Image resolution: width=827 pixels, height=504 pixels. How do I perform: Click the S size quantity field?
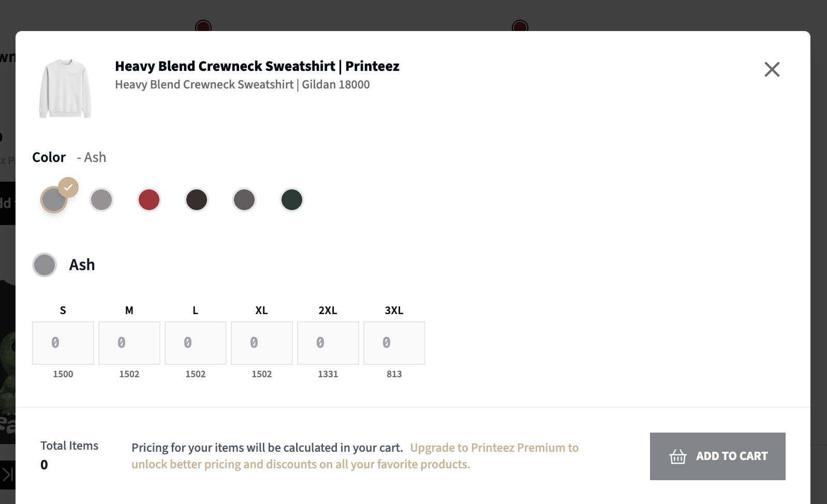63,343
